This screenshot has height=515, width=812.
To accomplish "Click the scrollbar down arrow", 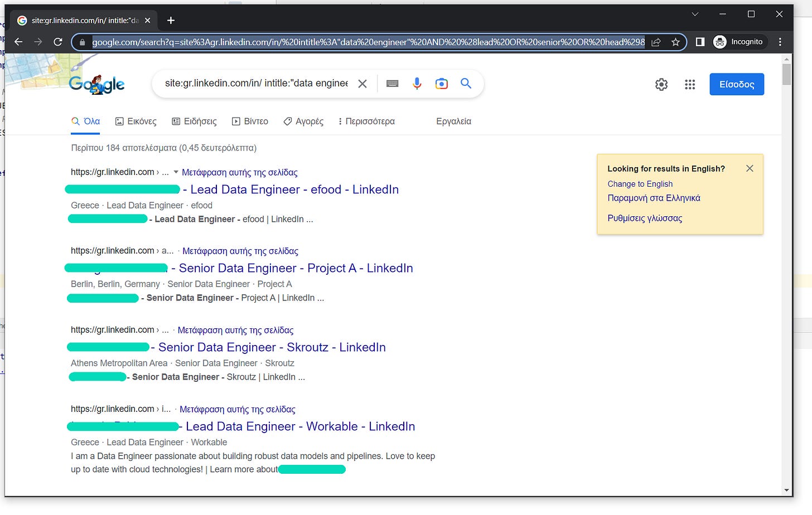I will tap(786, 490).
